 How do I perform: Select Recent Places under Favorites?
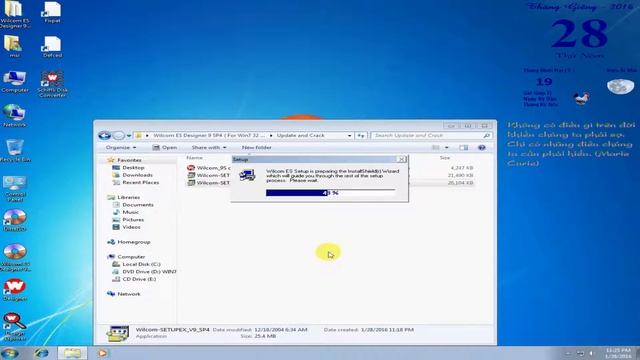pos(140,182)
